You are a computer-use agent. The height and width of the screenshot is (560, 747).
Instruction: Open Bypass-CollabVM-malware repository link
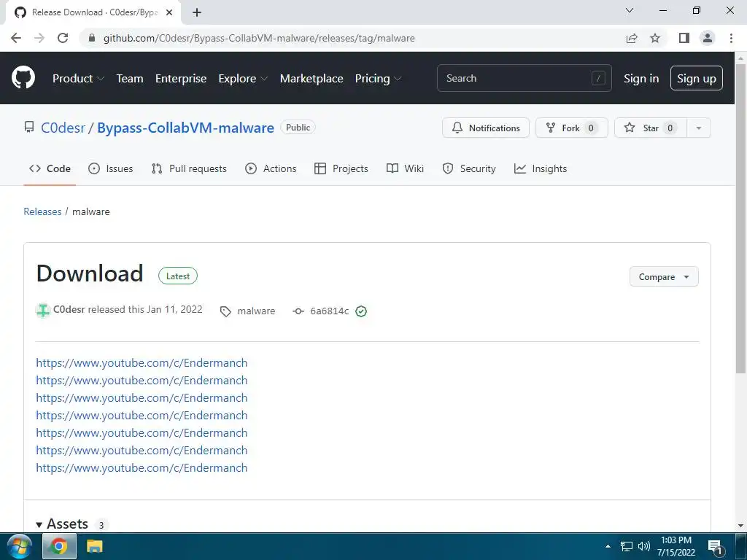click(x=186, y=128)
